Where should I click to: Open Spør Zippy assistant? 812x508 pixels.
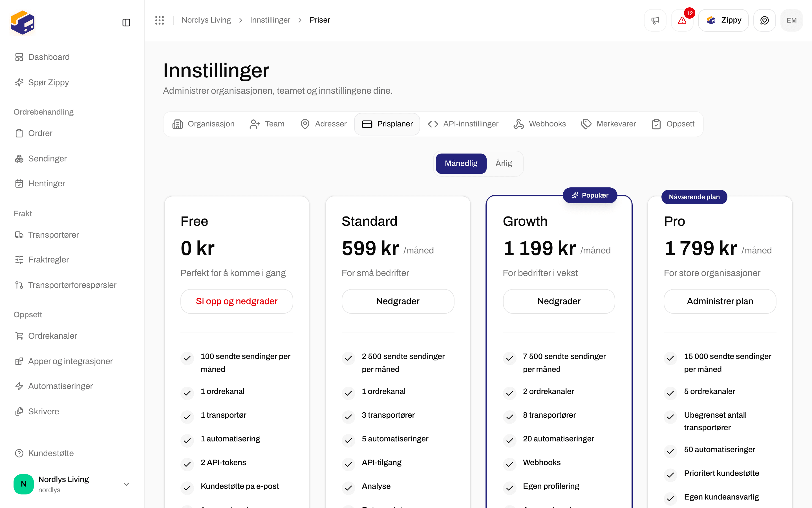(x=42, y=82)
